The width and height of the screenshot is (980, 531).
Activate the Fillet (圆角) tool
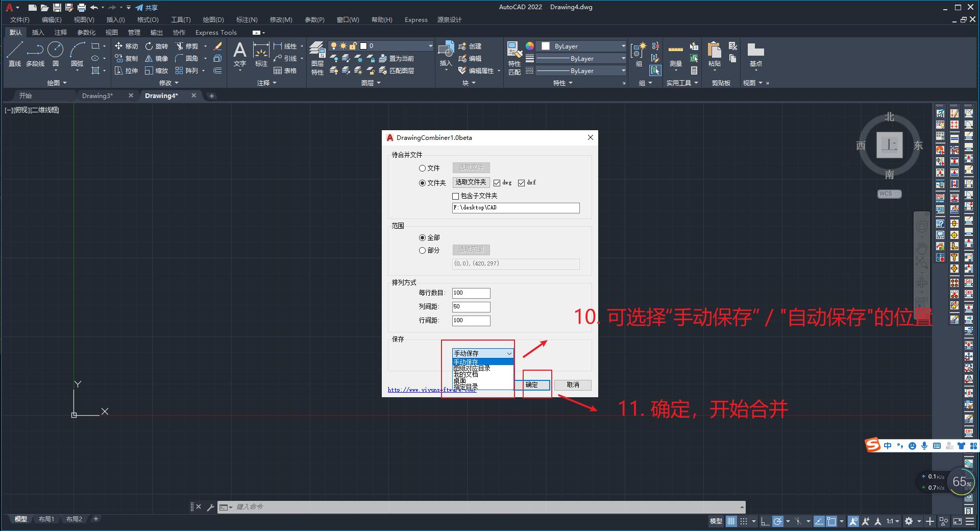click(186, 58)
